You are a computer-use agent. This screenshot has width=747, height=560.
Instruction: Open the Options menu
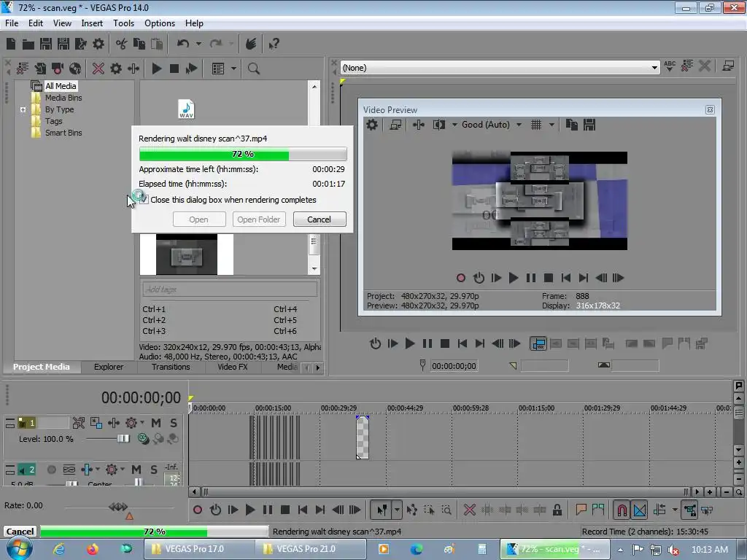tap(160, 23)
